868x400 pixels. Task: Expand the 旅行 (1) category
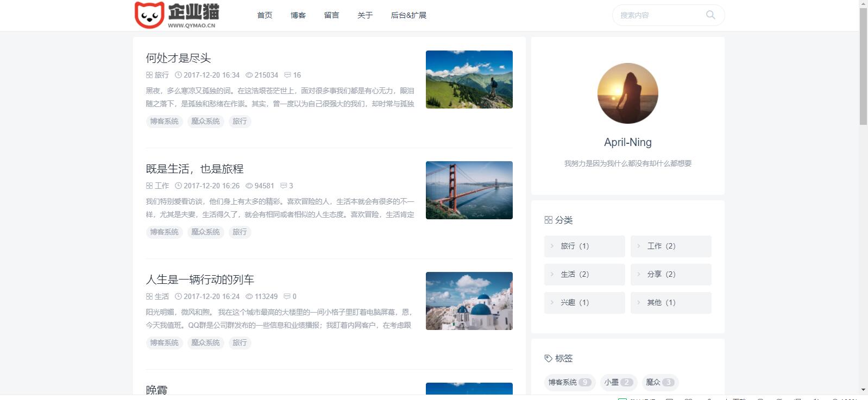(584, 246)
